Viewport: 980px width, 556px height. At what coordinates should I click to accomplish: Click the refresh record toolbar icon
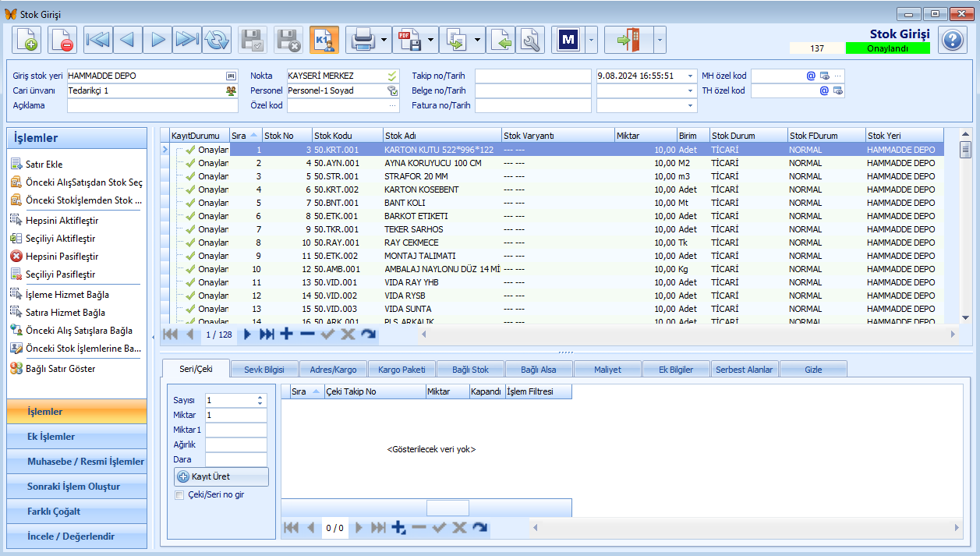217,39
